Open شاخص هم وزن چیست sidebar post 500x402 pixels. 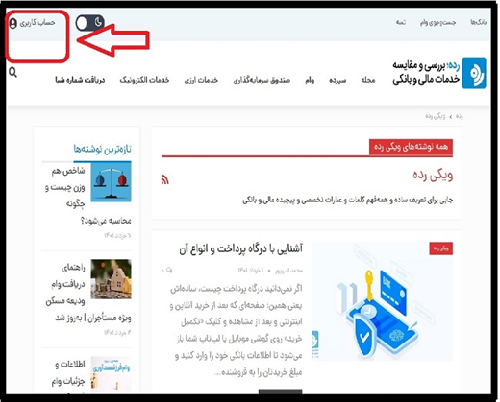pos(88,196)
